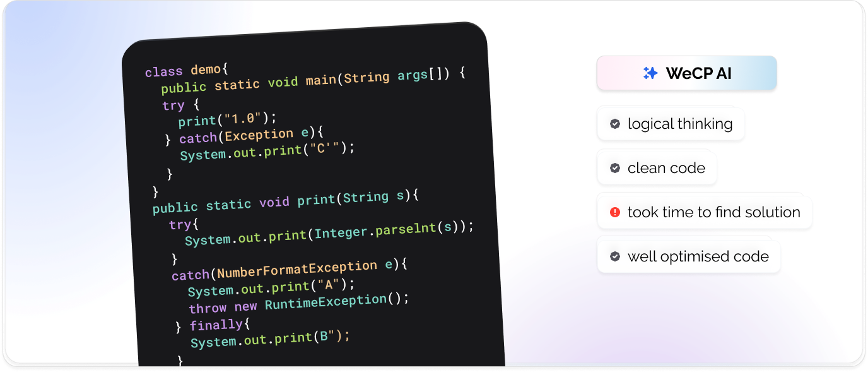Click the sparkle icon beside WeCP AI
This screenshot has width=868, height=372.
[x=650, y=73]
